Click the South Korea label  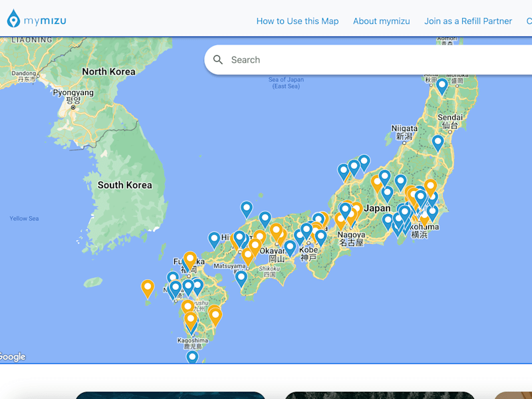point(125,185)
